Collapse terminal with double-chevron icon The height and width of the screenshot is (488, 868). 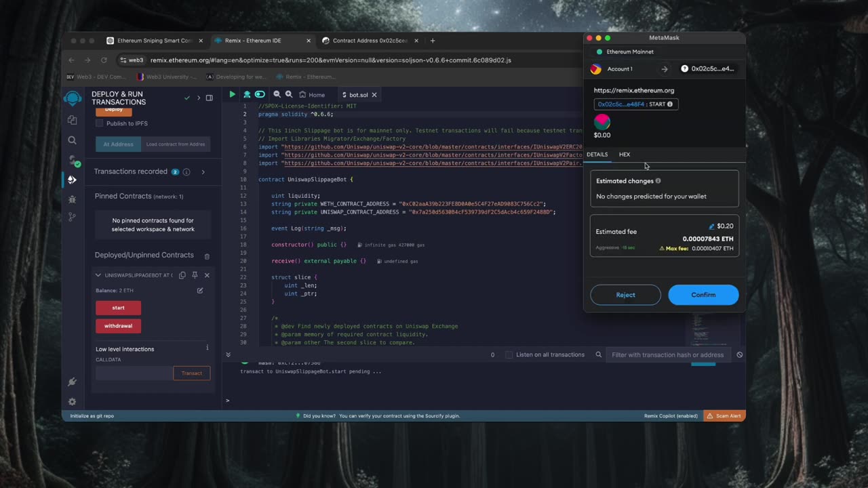coord(228,354)
